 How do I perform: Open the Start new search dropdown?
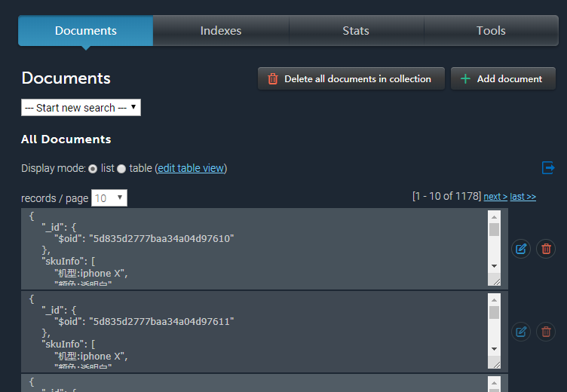point(81,108)
